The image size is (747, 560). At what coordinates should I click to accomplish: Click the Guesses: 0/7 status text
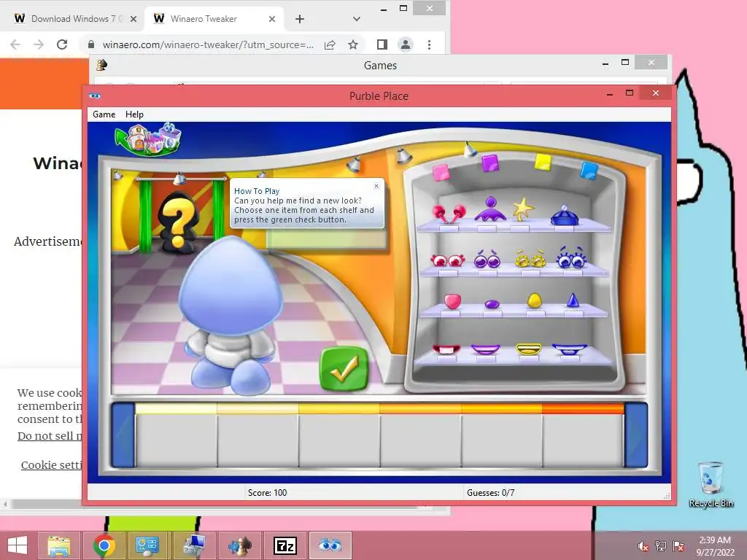[491, 493]
